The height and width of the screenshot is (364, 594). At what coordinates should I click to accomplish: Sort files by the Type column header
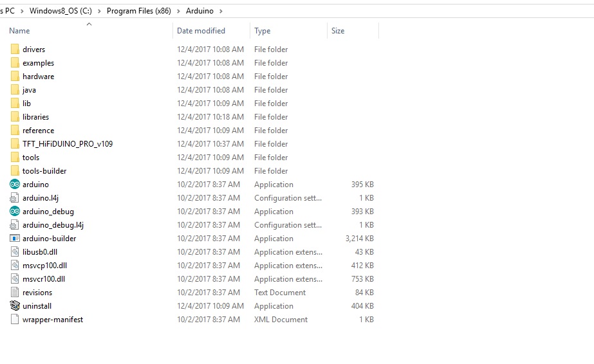click(262, 31)
